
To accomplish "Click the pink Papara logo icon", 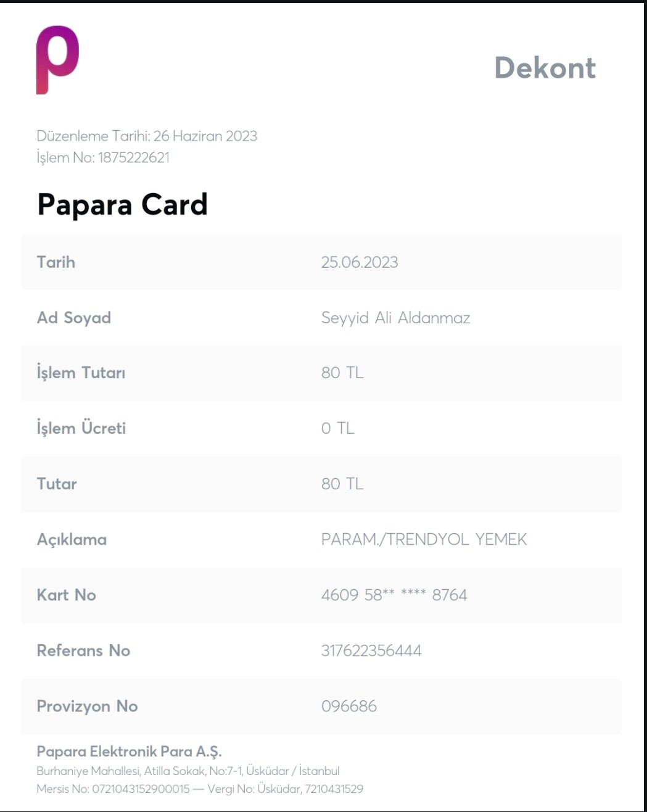I will coord(57,60).
